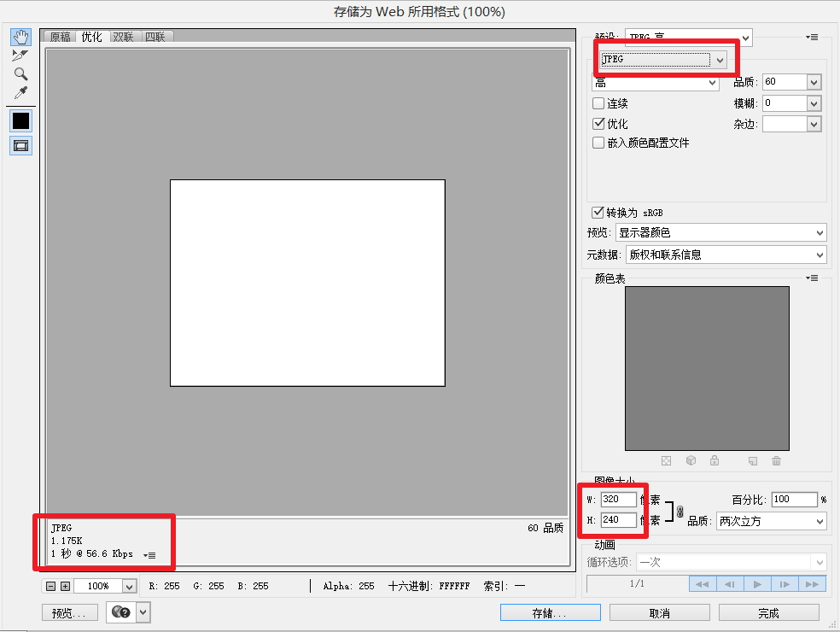The height and width of the screenshot is (632, 840).
Task: Open the 循环选项 一次 dropdown
Action: [731, 562]
